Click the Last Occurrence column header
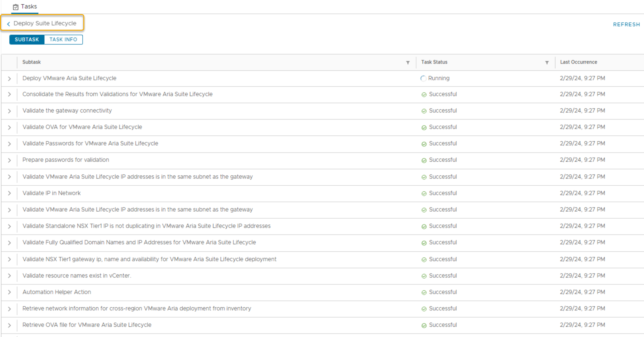The width and height of the screenshot is (644, 337). tap(578, 62)
